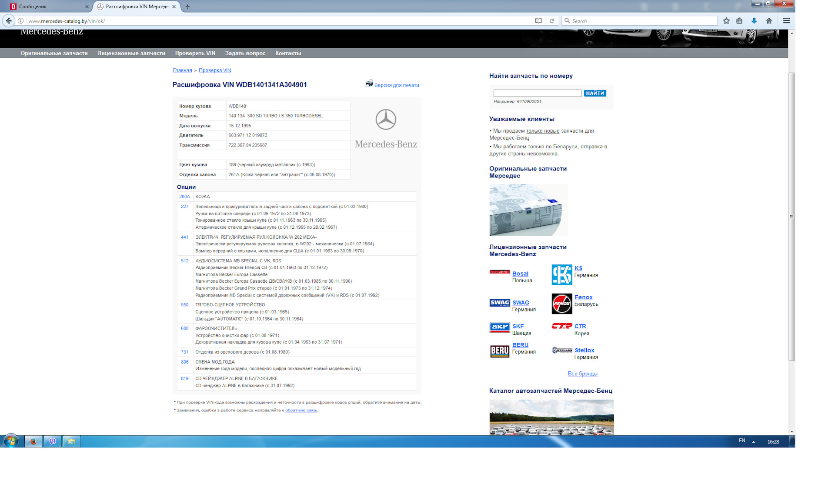Bookmark this page with the star icon
This screenshot has width=835, height=504.
point(726,21)
